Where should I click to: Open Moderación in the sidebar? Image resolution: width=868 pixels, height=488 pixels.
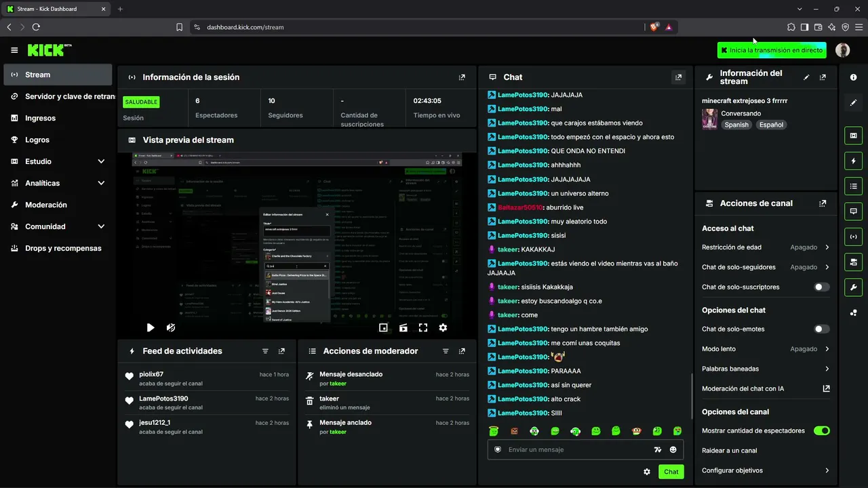click(x=58, y=205)
